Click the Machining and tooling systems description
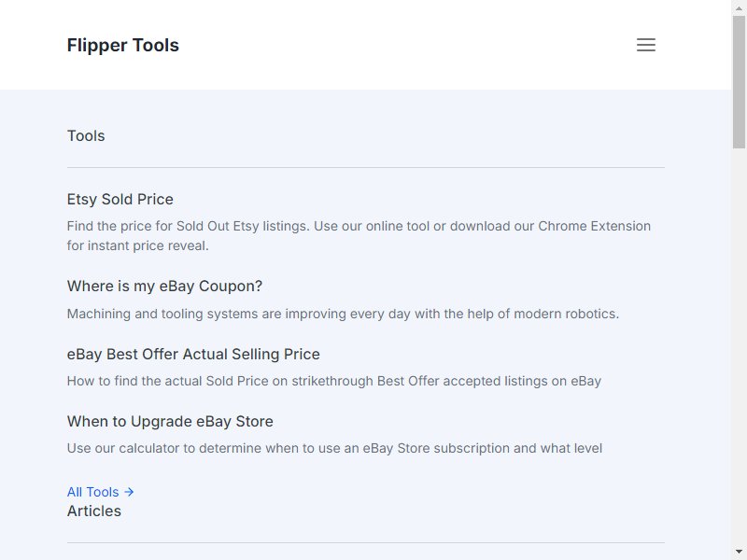This screenshot has height=560, width=747. [343, 314]
